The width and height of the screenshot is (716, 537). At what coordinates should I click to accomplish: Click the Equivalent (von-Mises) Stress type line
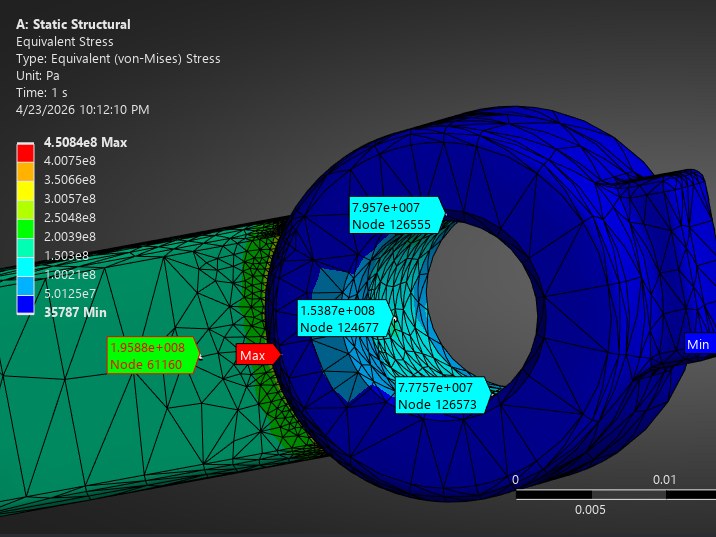coord(118,58)
